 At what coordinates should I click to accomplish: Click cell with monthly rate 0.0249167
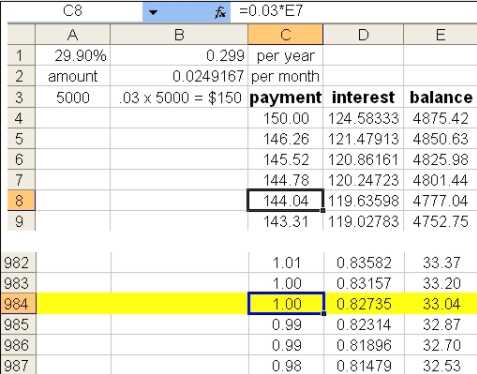point(179,76)
